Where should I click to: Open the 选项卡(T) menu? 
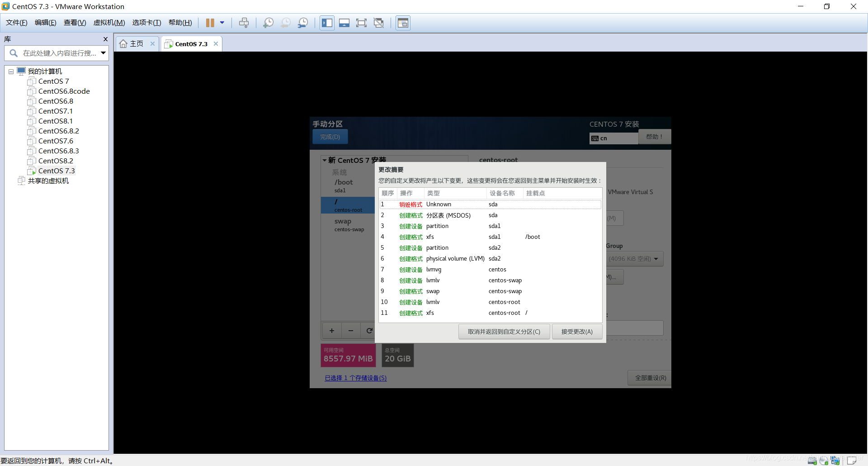point(146,23)
